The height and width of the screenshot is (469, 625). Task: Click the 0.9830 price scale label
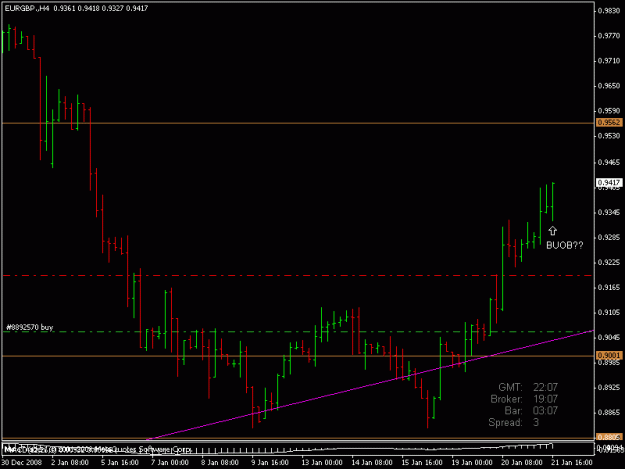609,11
